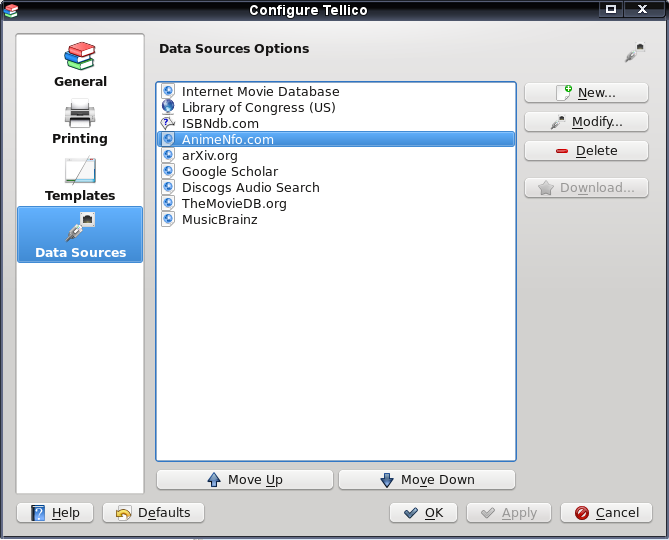
Task: Move the selected source up
Action: (x=245, y=479)
